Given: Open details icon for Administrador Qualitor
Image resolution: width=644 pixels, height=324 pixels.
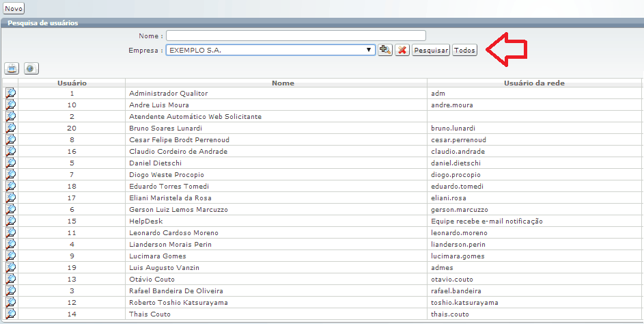Looking at the screenshot, I should (x=11, y=93).
